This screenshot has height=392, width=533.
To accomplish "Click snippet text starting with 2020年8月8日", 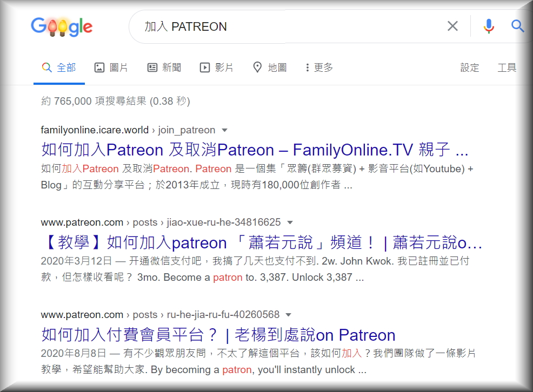I will (258, 361).
